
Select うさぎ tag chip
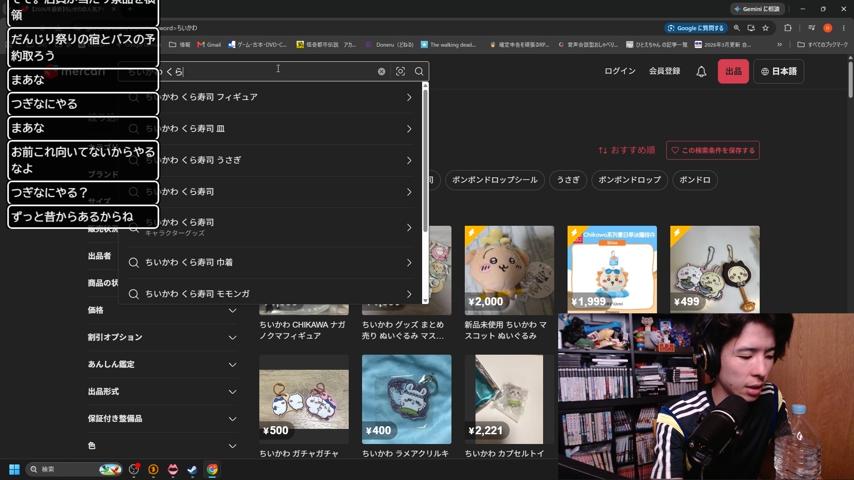click(x=568, y=180)
